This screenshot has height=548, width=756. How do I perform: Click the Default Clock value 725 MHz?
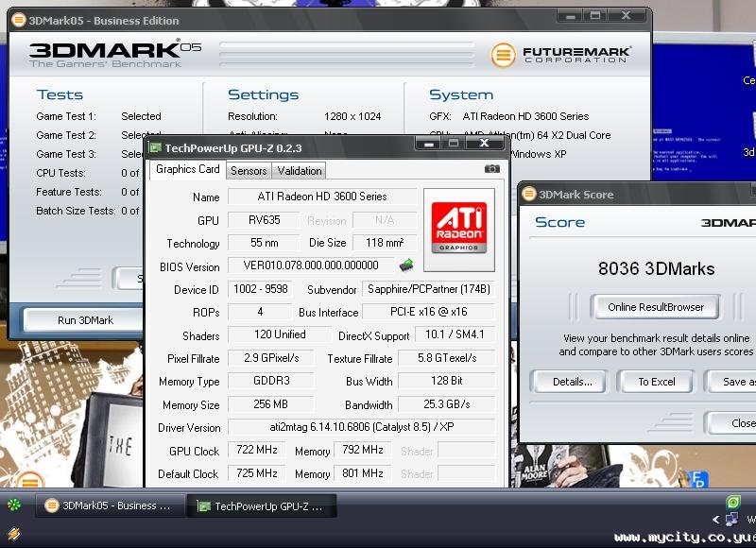(x=256, y=473)
